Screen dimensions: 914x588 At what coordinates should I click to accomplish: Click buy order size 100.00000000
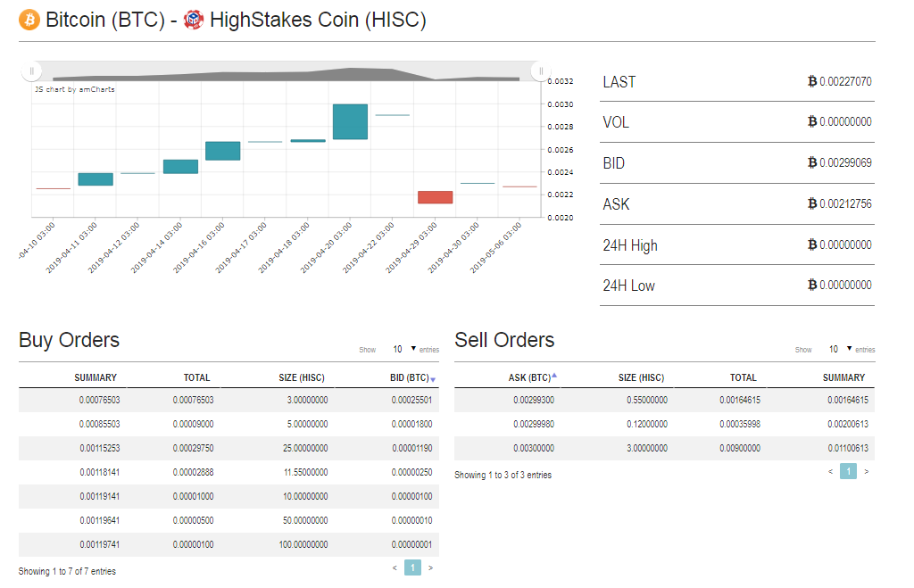coord(303,545)
